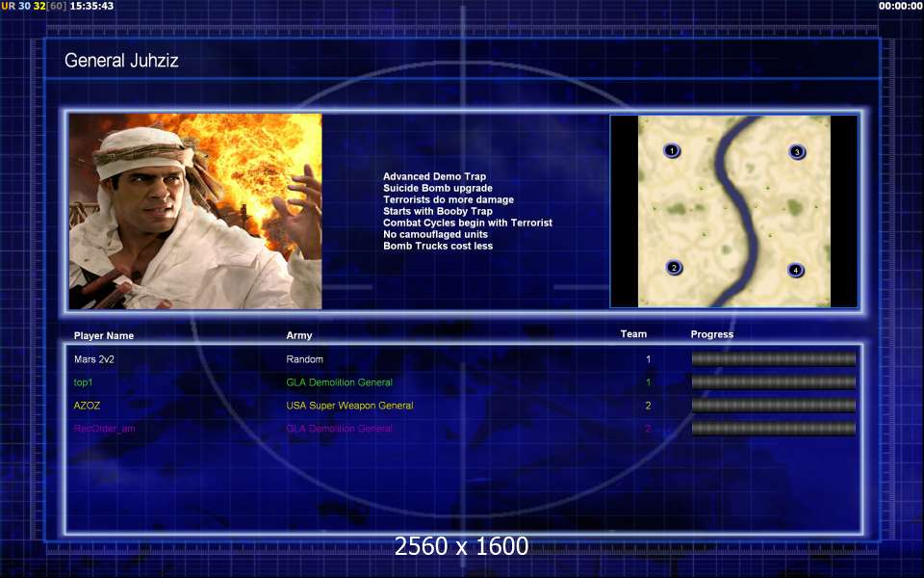This screenshot has width=924, height=578.
Task: Click RecOrder_am's GLA Demolition General army
Action: coord(340,429)
